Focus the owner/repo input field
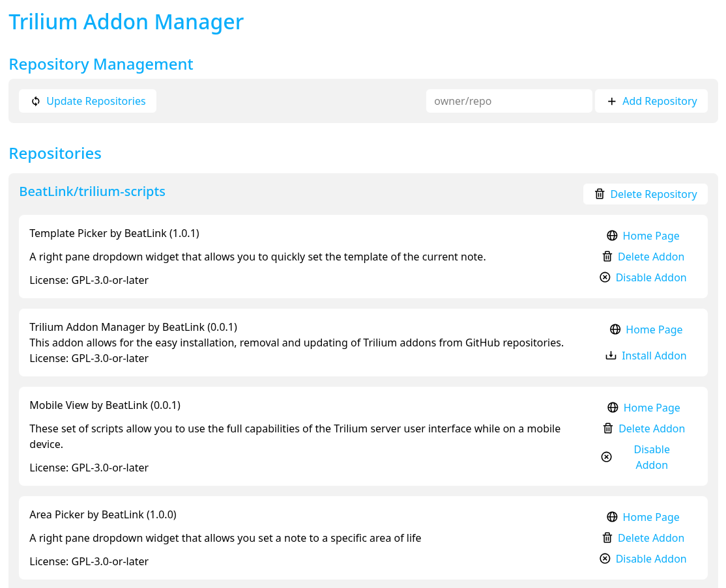 (509, 101)
